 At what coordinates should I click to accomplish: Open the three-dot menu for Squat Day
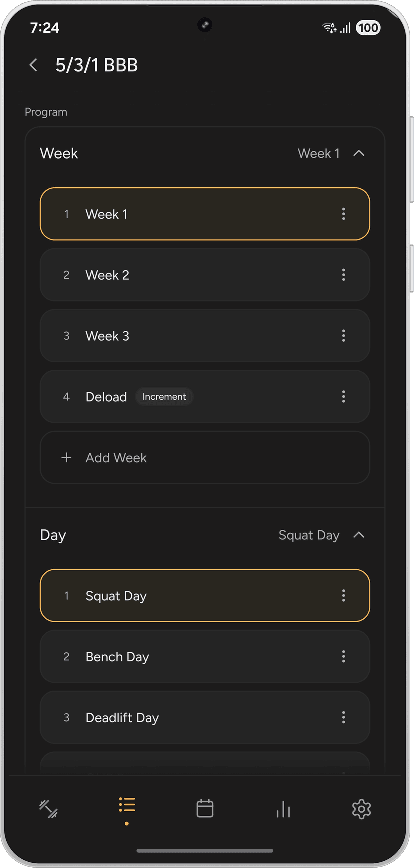pos(343,595)
